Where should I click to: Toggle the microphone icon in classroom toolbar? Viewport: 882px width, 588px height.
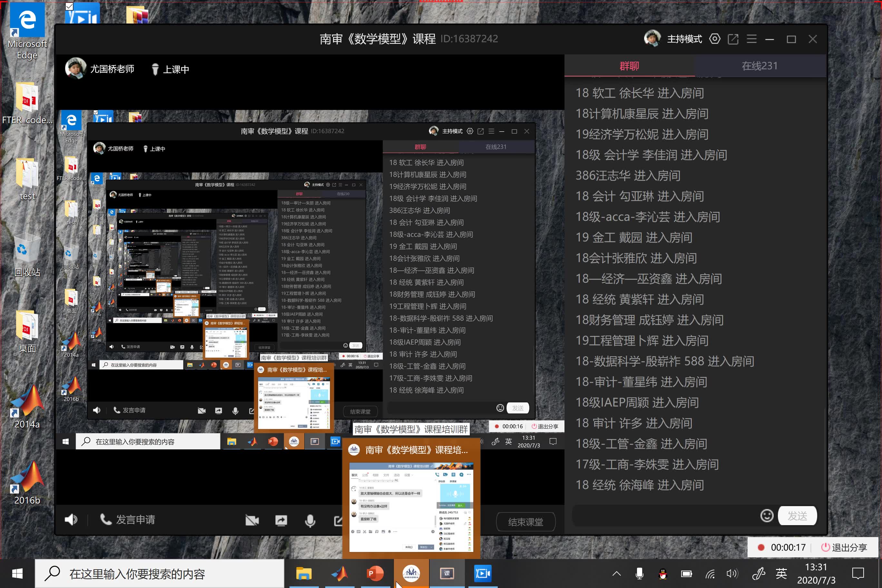(310, 521)
